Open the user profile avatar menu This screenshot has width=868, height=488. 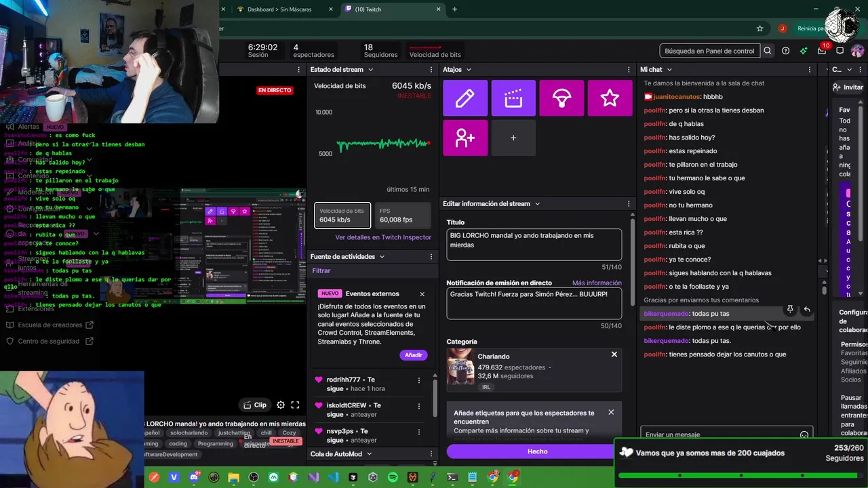click(858, 51)
